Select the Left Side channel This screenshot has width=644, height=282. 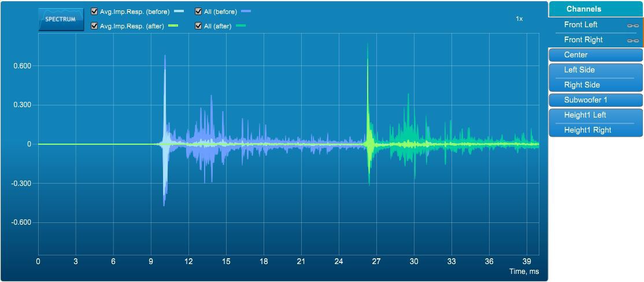pos(579,70)
